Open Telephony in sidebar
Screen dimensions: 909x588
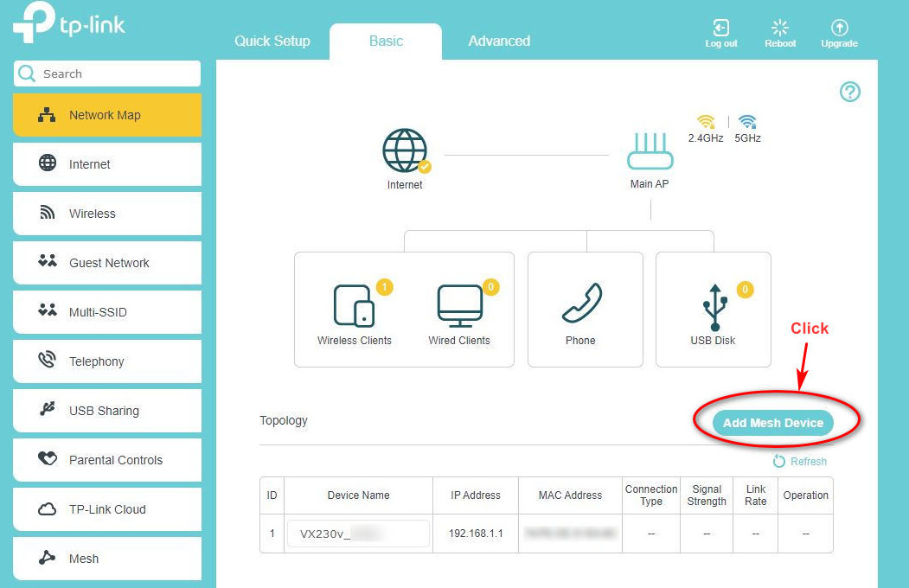(x=107, y=361)
